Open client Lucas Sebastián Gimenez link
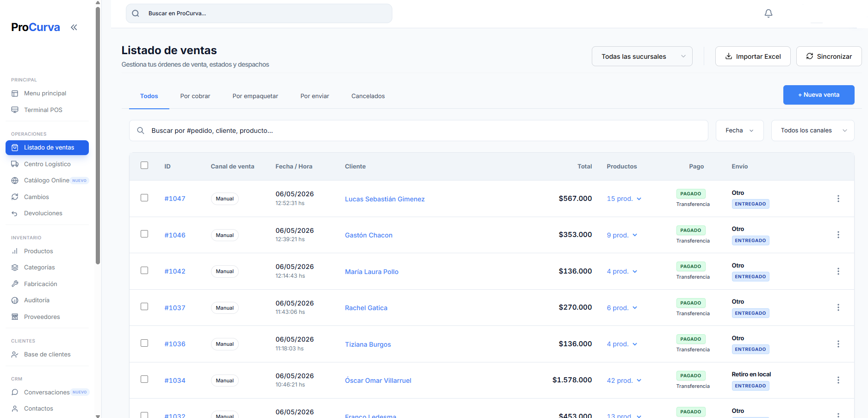The height and width of the screenshot is (418, 868). click(x=385, y=199)
